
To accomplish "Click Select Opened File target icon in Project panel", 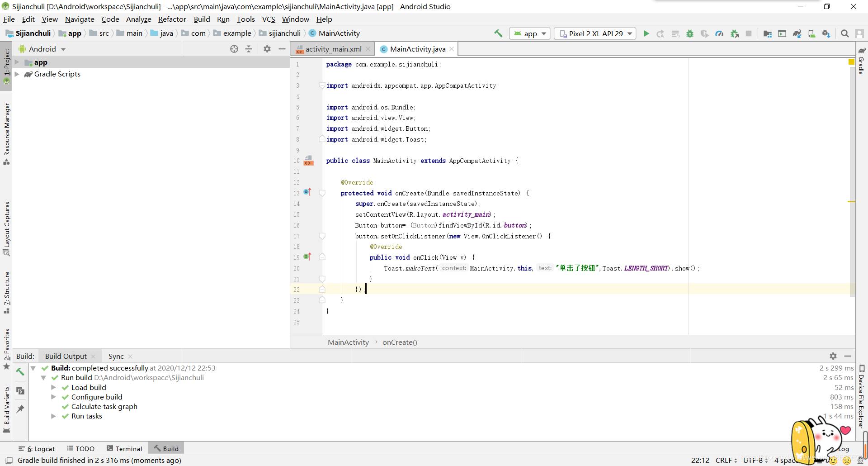I will [234, 49].
